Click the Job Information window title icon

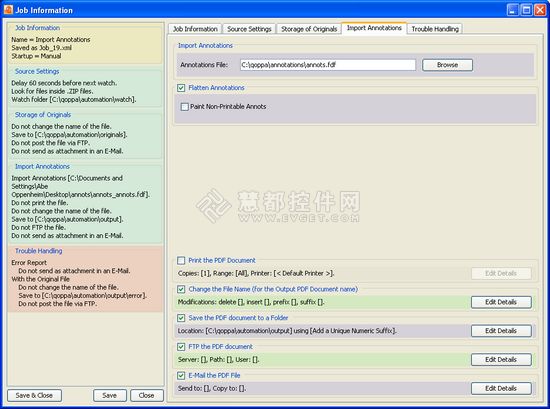coord(8,10)
